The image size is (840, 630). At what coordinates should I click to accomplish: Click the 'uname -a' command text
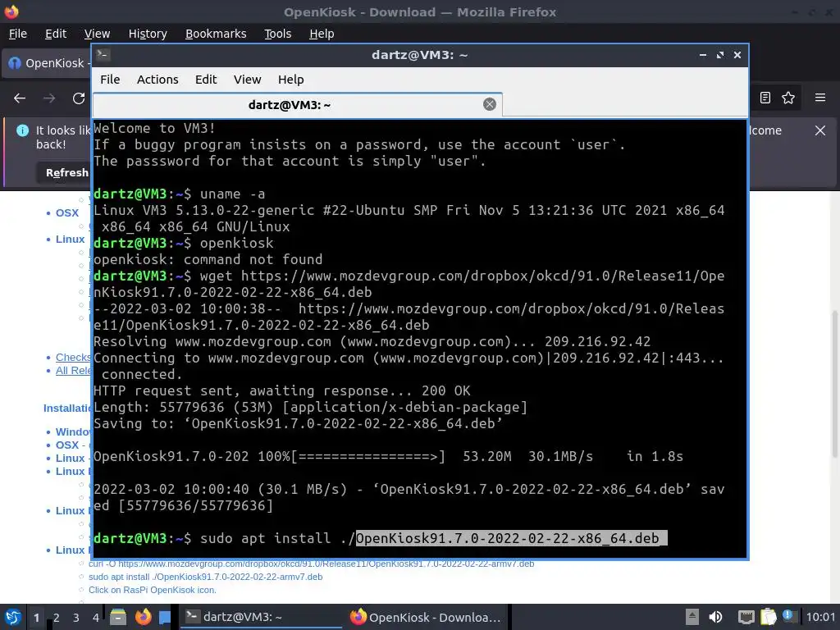(232, 194)
